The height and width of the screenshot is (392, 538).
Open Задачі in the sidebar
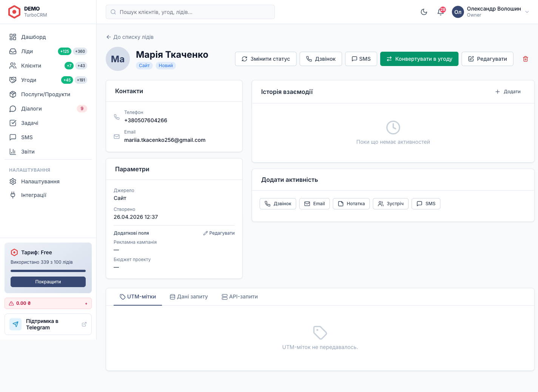pyautogui.click(x=48, y=123)
